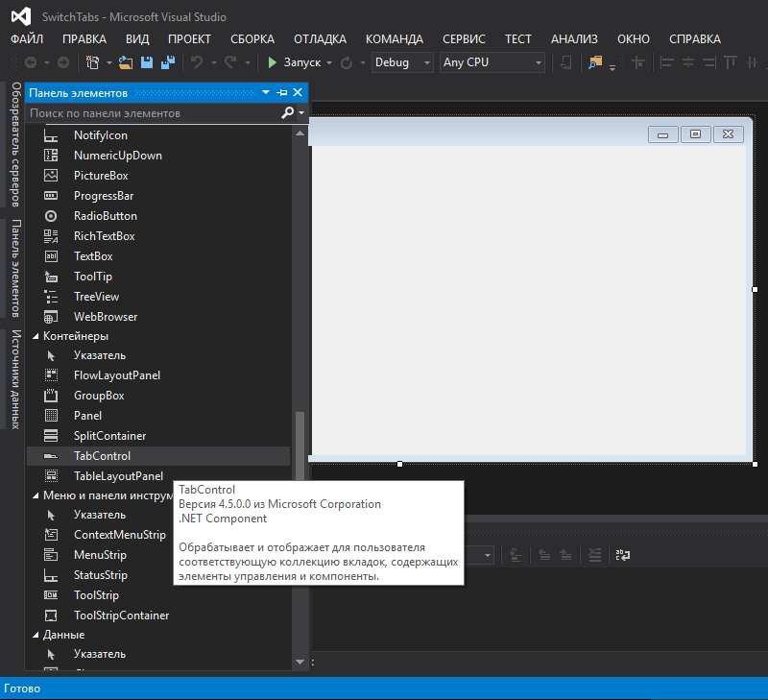The height and width of the screenshot is (700, 768).
Task: Open the СПРАВКА menu
Action: [694, 39]
